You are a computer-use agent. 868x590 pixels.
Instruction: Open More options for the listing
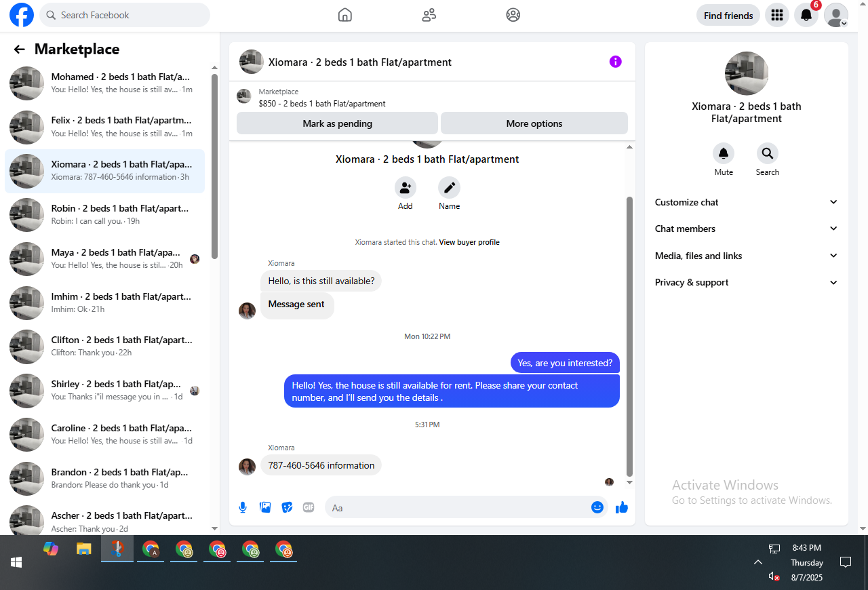click(534, 123)
